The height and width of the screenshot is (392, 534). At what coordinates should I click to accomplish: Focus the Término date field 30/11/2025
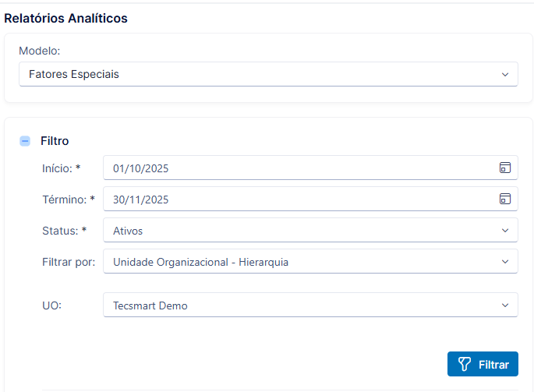pos(310,200)
